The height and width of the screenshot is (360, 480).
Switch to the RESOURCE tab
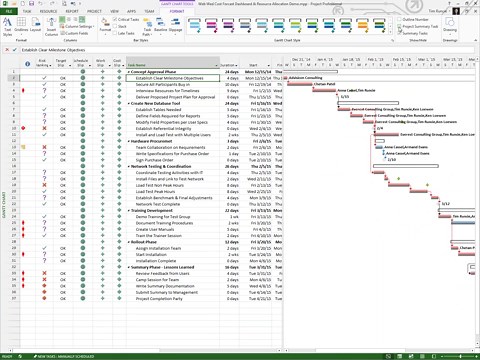48,11
